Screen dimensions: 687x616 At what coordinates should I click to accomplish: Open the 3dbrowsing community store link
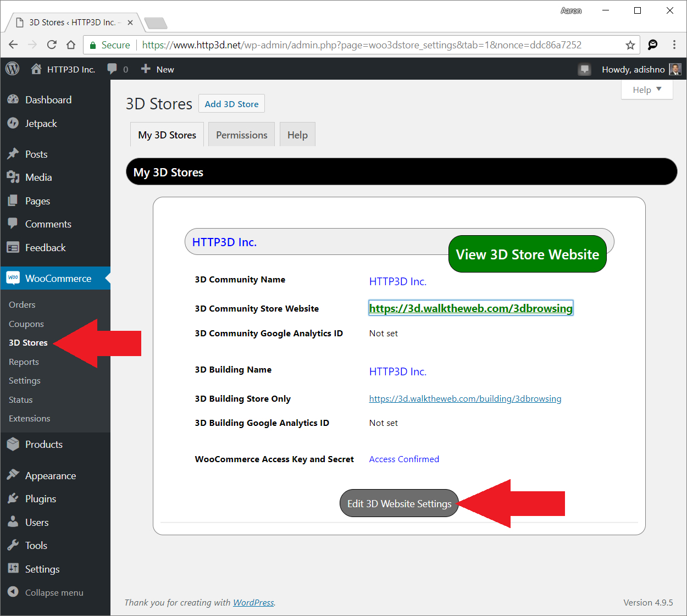[x=471, y=308]
